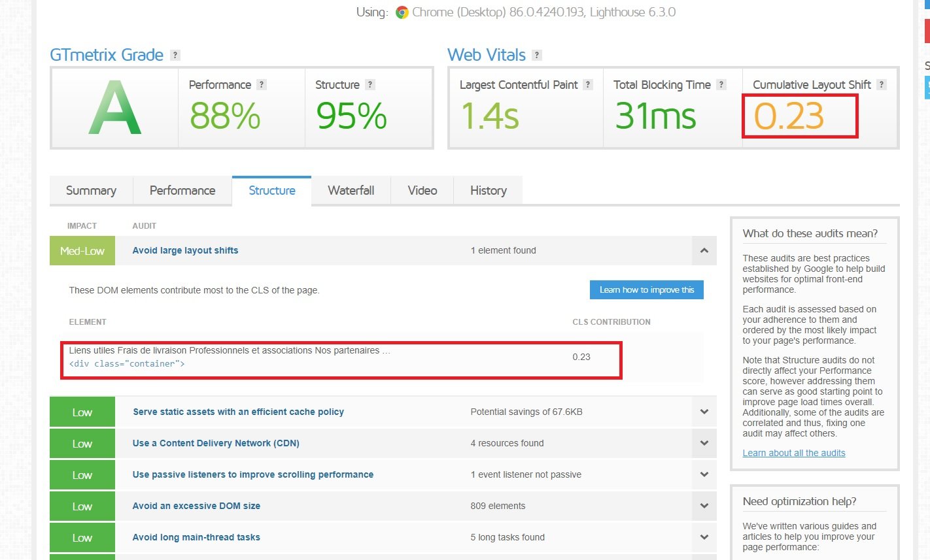
Task: Click help icon for Largest Contentful Paint
Action: [588, 84]
